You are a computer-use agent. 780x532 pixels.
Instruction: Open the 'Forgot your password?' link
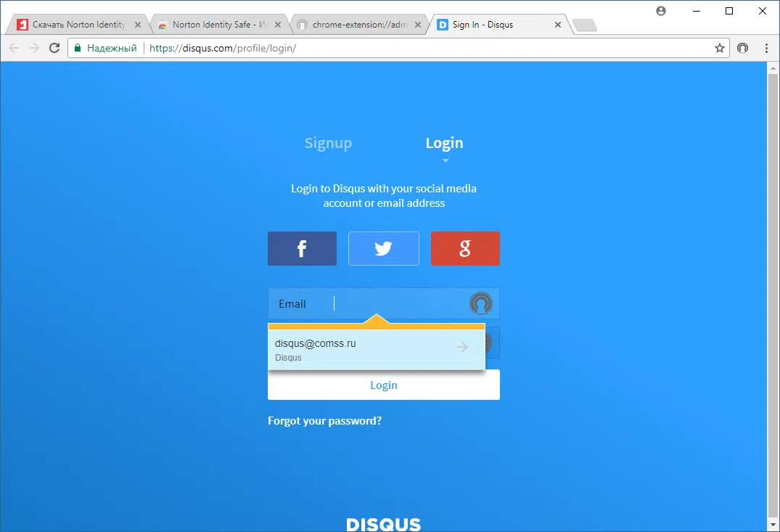[x=324, y=421]
